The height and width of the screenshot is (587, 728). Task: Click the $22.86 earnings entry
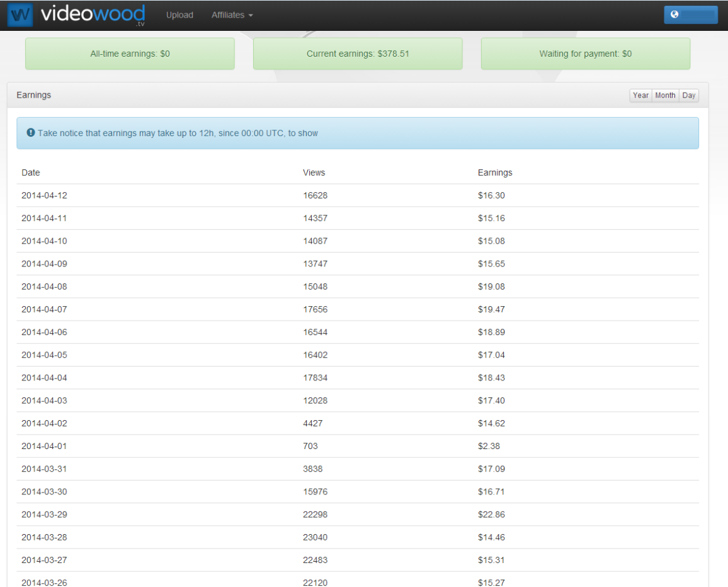[491, 515]
